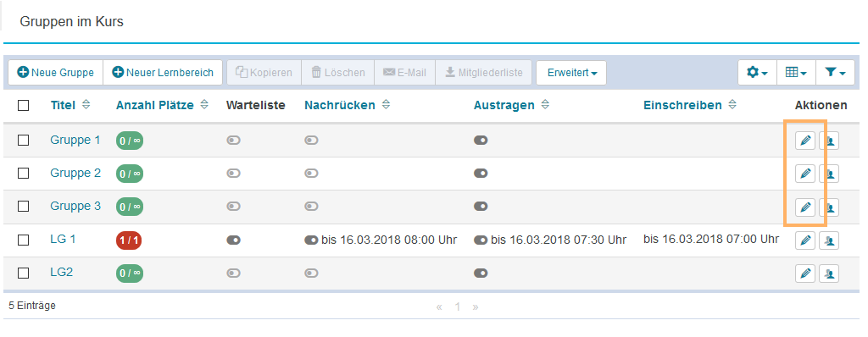The width and height of the screenshot is (868, 337).
Task: Click LG2's green 0 / ∞ badge
Action: point(130,273)
